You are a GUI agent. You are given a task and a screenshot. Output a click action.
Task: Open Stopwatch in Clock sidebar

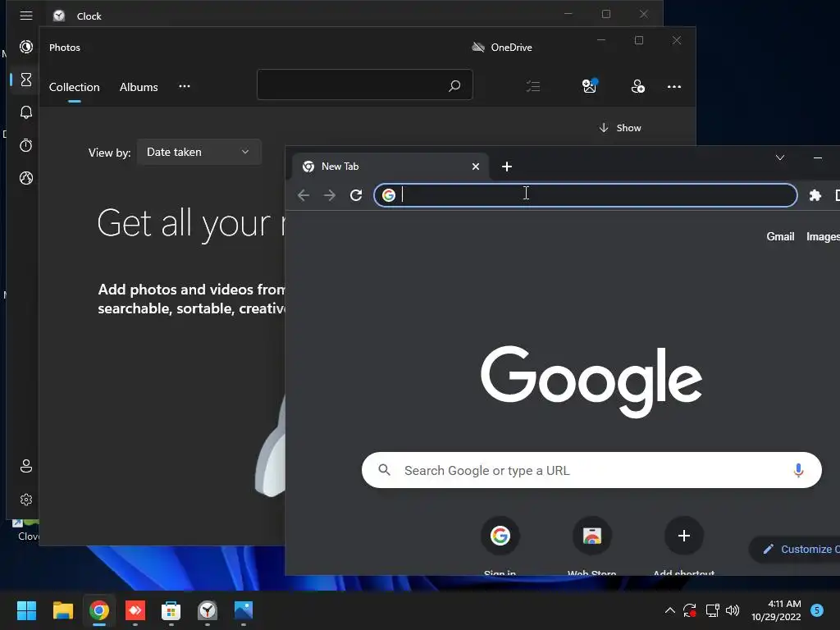25,145
